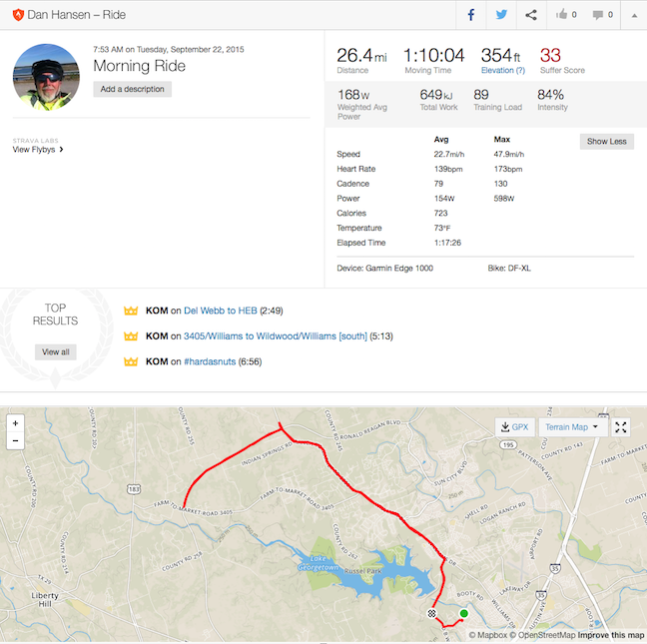The image size is (647, 644).
Task: Enter fullscreen map view
Action: click(x=621, y=427)
